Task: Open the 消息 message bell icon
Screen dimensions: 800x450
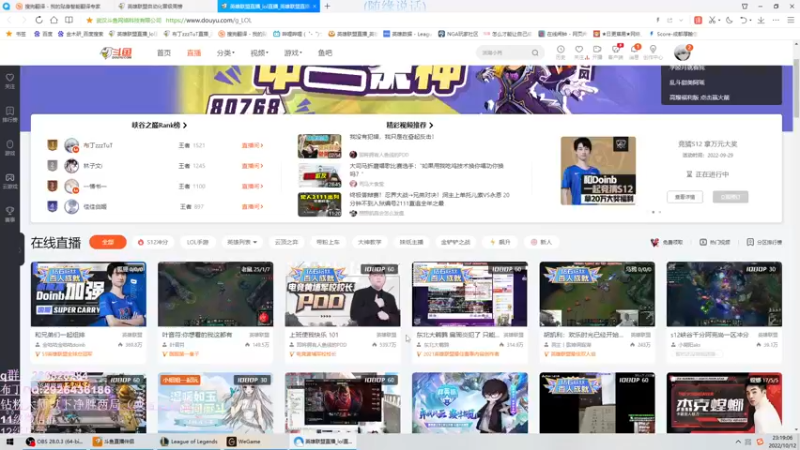Action: click(x=634, y=52)
